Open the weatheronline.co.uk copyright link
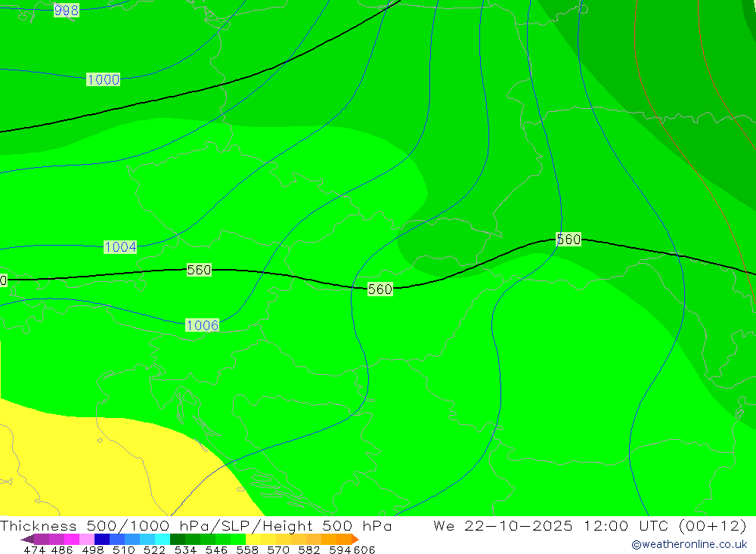 coord(689,544)
